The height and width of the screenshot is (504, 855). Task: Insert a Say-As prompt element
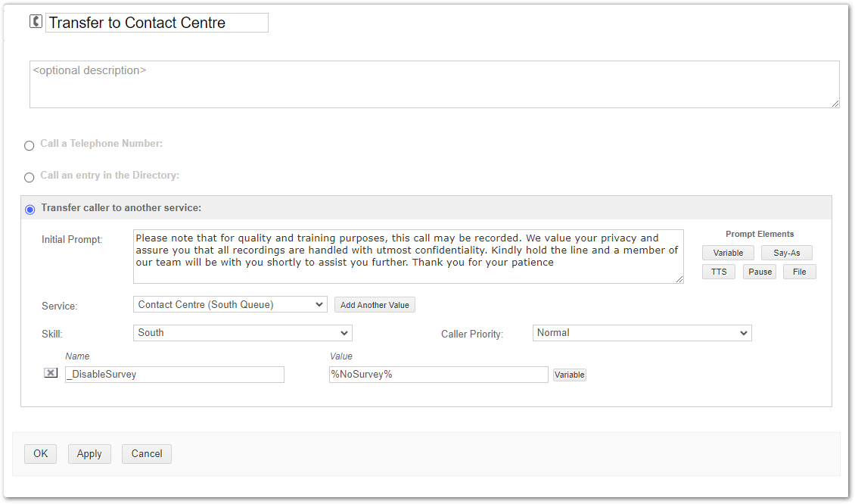(x=786, y=253)
